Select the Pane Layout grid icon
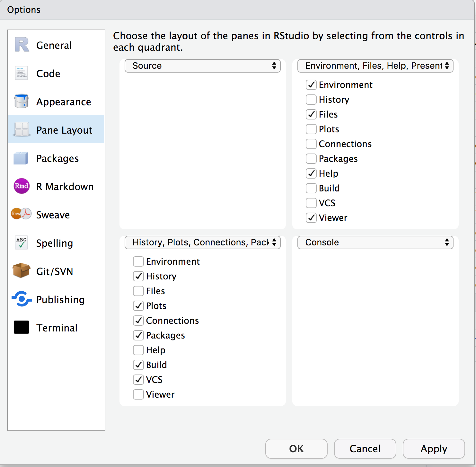476x467 pixels. [x=21, y=129]
